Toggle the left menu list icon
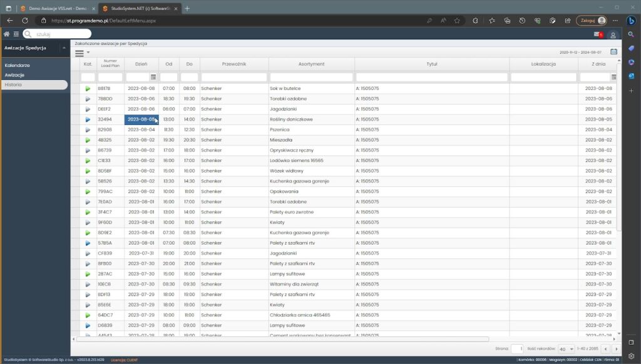Screen dimensions: 641x364 (16, 34)
